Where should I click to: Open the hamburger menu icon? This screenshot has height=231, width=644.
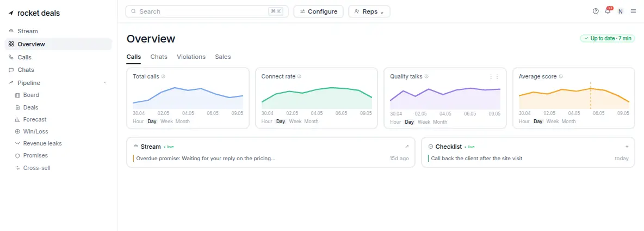pyautogui.click(x=633, y=11)
